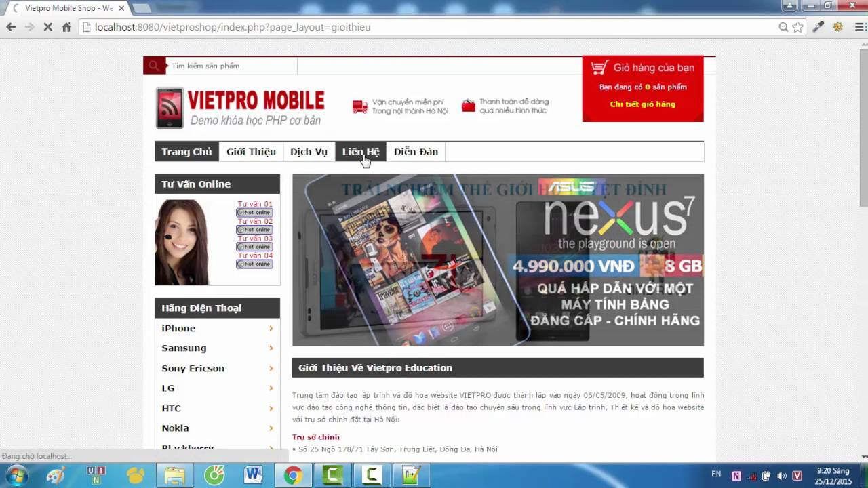Open the Samsung brand link

point(184,348)
